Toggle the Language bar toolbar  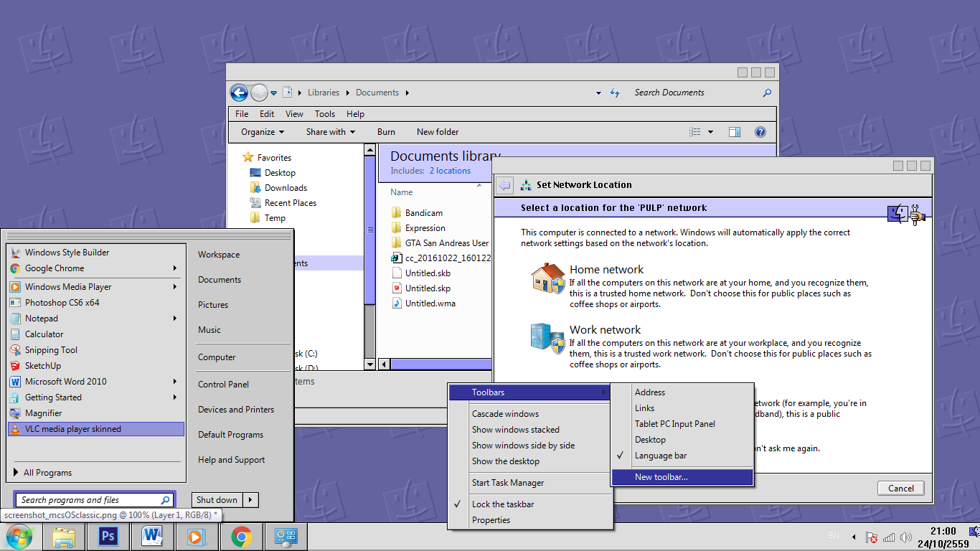pyautogui.click(x=661, y=456)
